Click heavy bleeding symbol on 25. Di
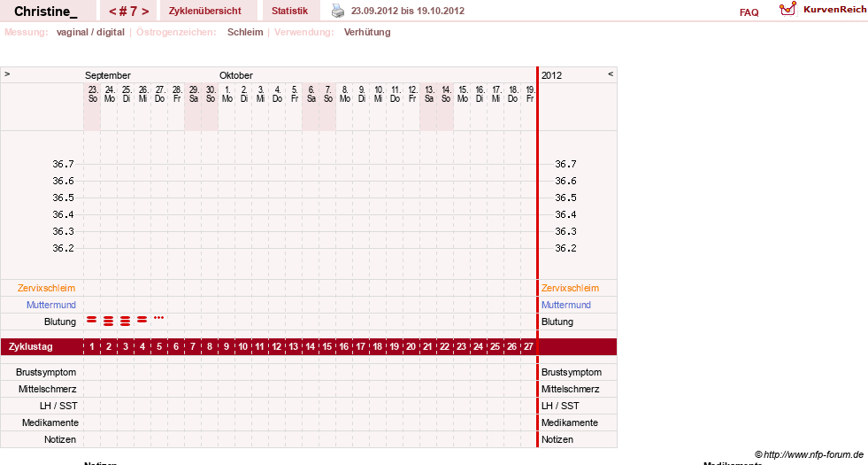 (x=126, y=321)
